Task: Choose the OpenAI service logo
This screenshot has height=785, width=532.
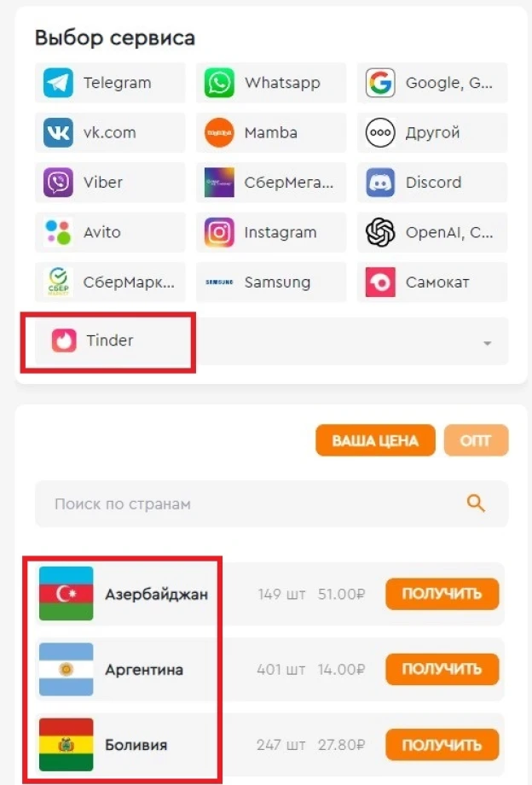Action: coord(380,232)
